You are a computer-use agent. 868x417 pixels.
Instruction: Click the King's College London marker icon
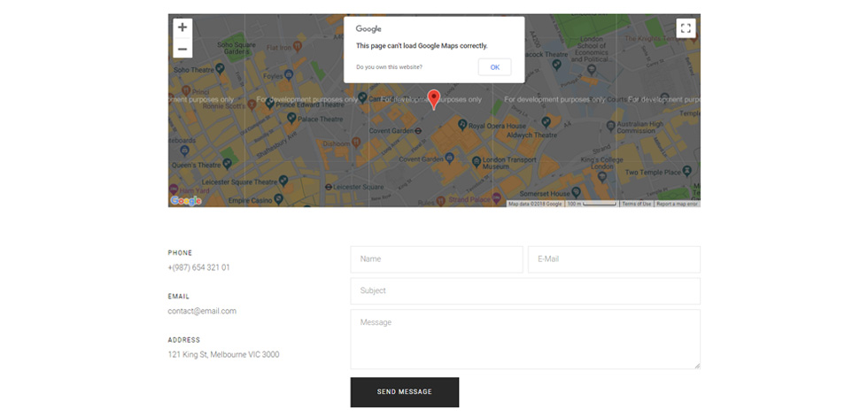602,177
